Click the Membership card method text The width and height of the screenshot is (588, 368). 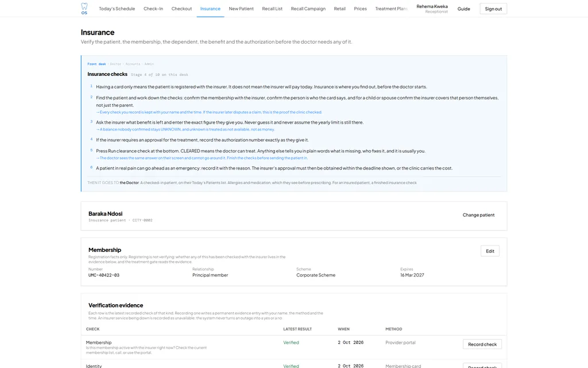coord(403,366)
